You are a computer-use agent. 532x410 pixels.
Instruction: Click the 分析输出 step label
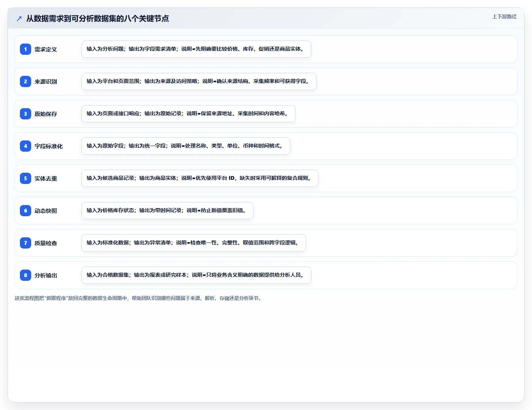click(46, 275)
